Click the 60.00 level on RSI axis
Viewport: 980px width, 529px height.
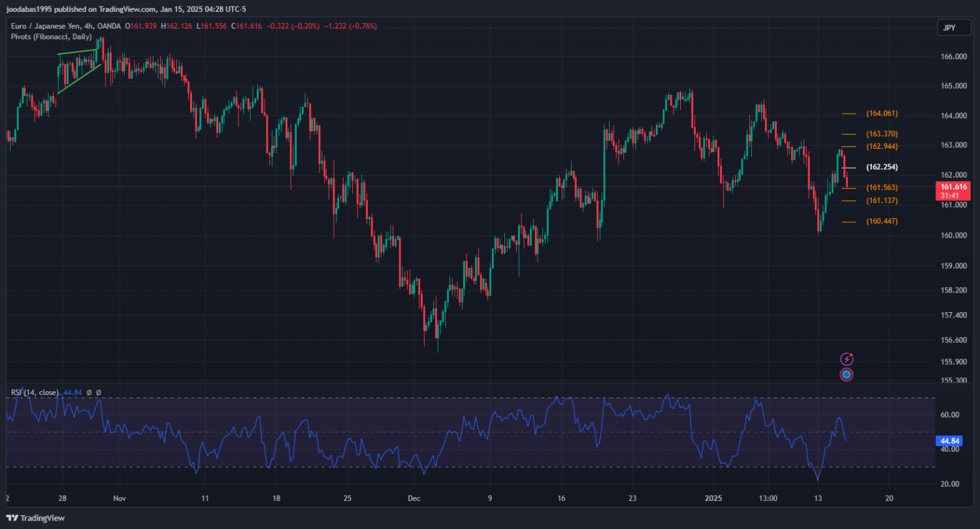click(949, 415)
